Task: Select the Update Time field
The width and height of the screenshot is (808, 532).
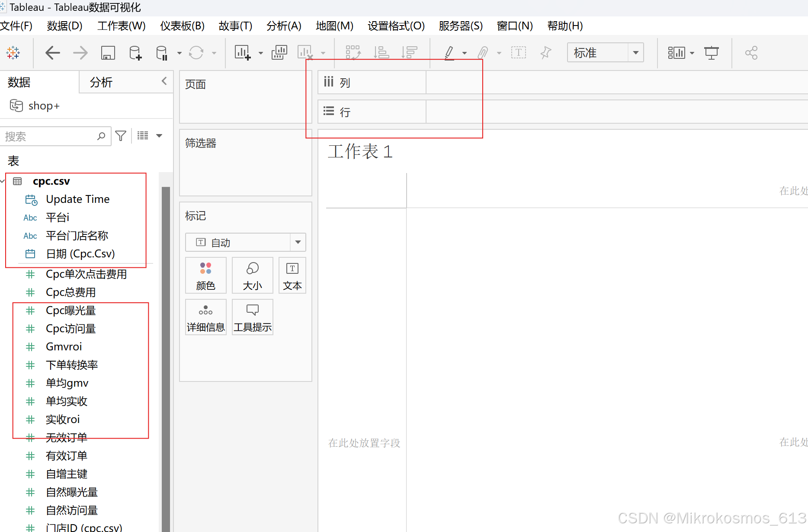Action: 78,199
